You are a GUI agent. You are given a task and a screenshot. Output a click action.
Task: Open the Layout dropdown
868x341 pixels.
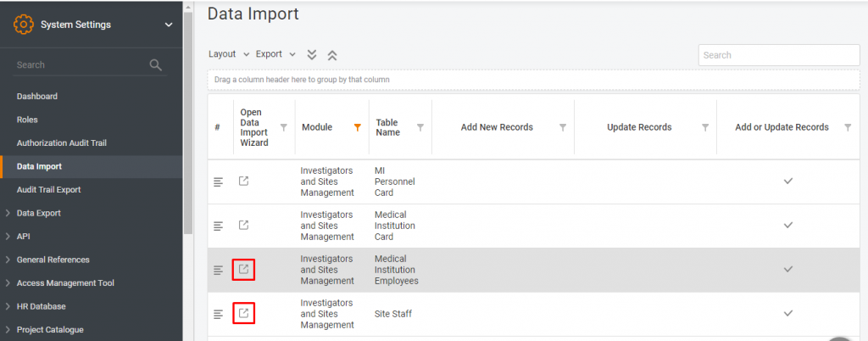tap(229, 54)
